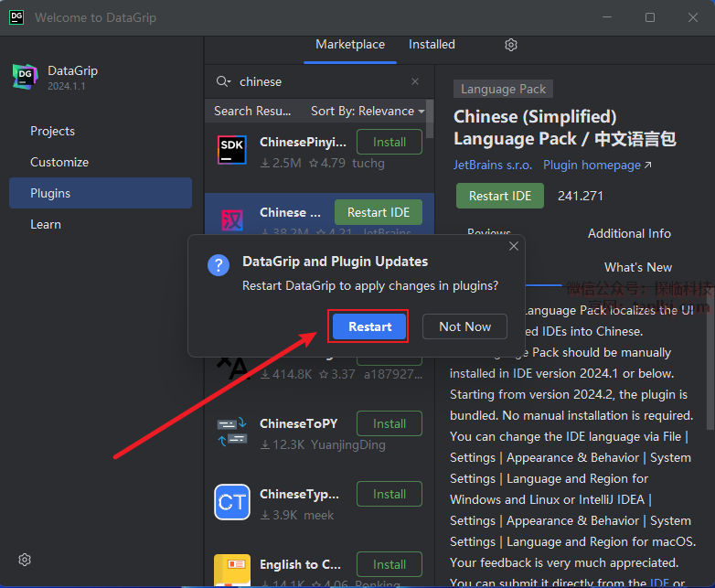715x588 pixels.
Task: Click the Chinese language pack plugin icon
Action: coord(232,219)
